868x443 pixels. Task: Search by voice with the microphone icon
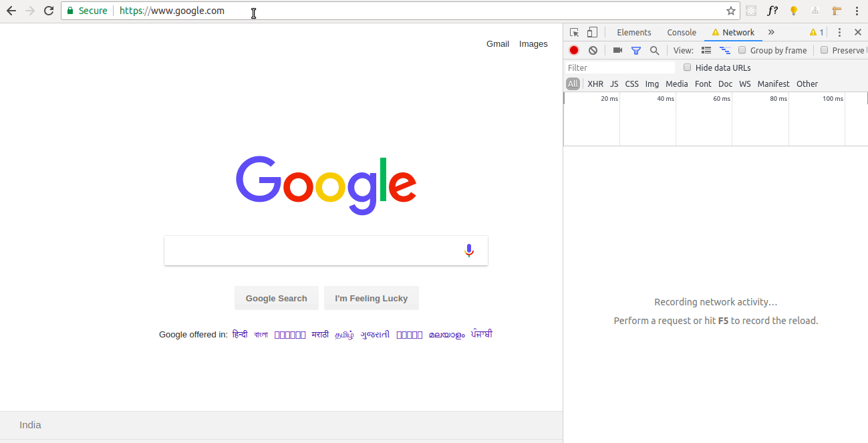[469, 251]
